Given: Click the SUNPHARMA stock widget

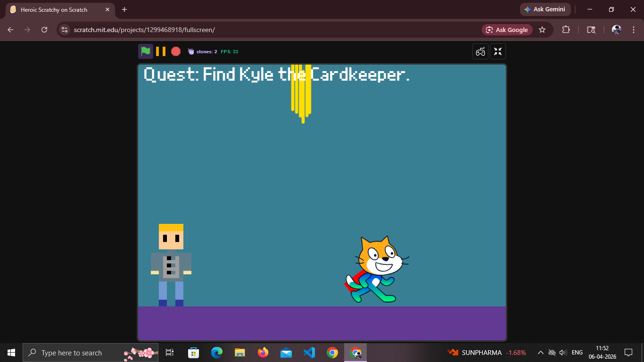Looking at the screenshot, I should click(487, 353).
